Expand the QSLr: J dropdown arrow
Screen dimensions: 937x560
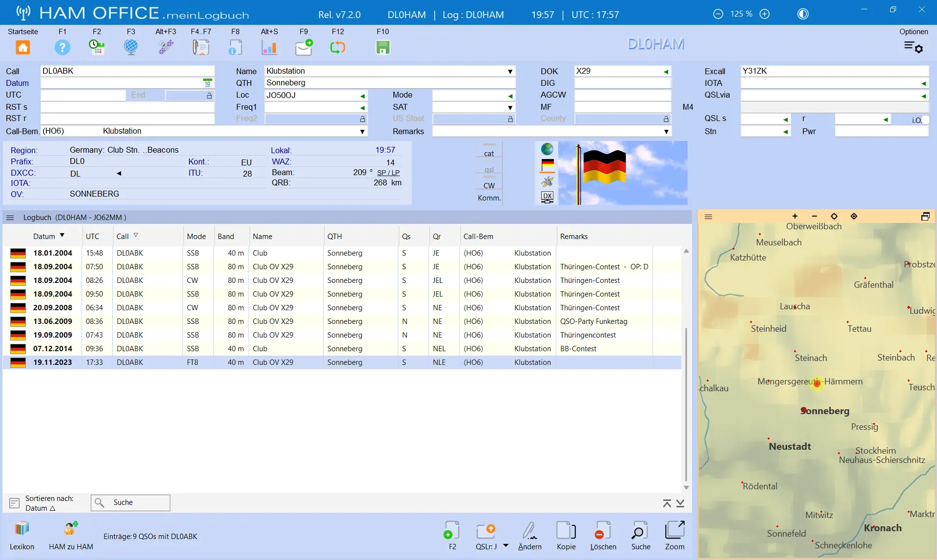click(506, 546)
